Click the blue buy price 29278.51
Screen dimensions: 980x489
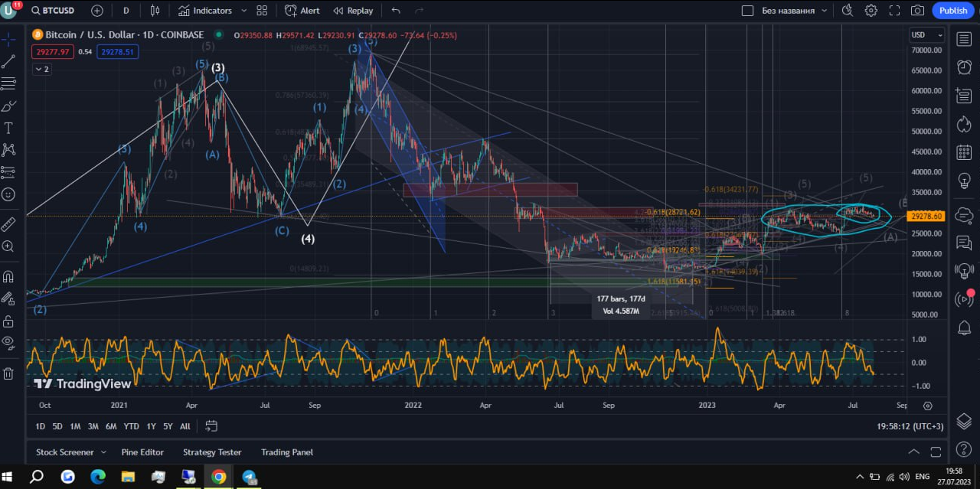click(x=118, y=52)
